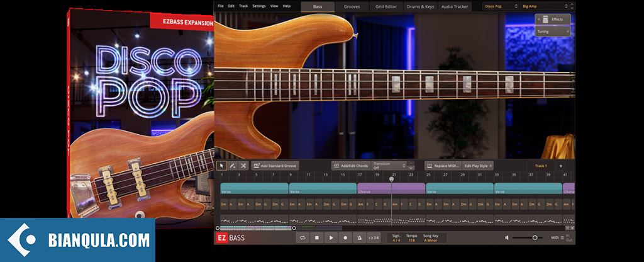Click the first Em chord at bar 1
644x262 pixels.
click(224, 204)
